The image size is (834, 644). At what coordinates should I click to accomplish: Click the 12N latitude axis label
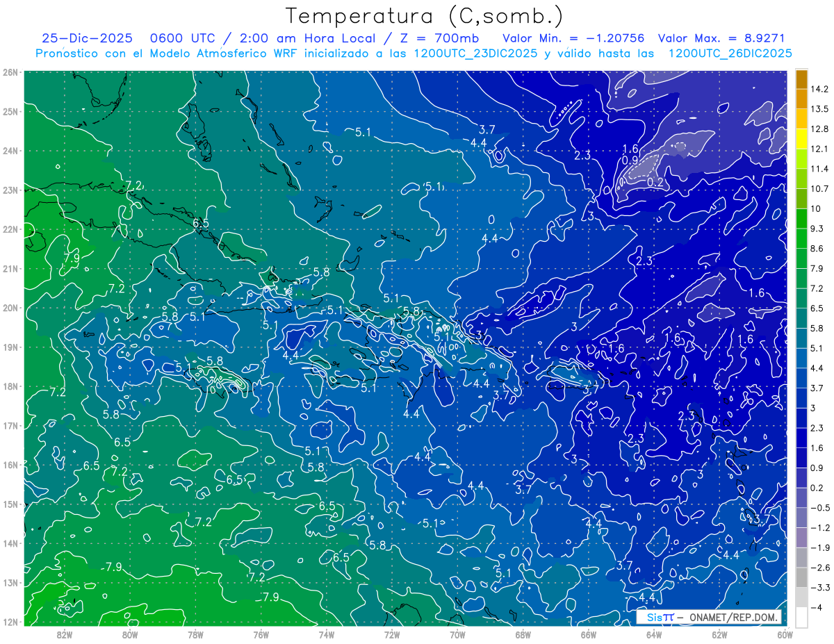(x=10, y=622)
